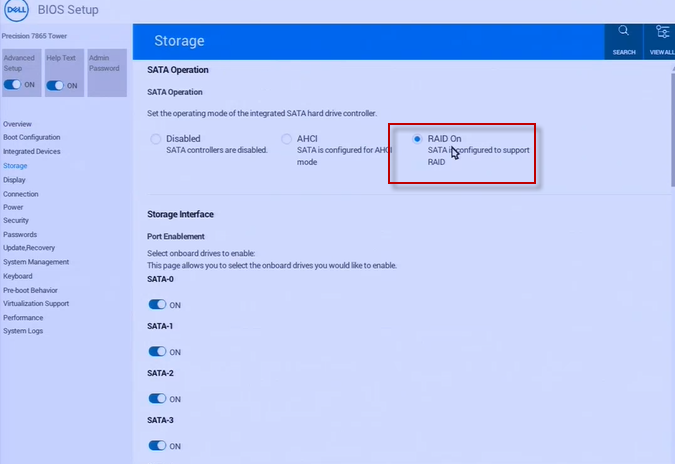Click the page vertical scrollbar
The width and height of the screenshot is (675, 464).
point(673,130)
